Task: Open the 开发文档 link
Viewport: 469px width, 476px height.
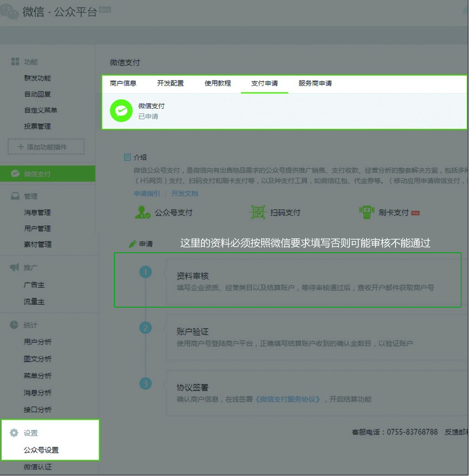Action: (184, 194)
